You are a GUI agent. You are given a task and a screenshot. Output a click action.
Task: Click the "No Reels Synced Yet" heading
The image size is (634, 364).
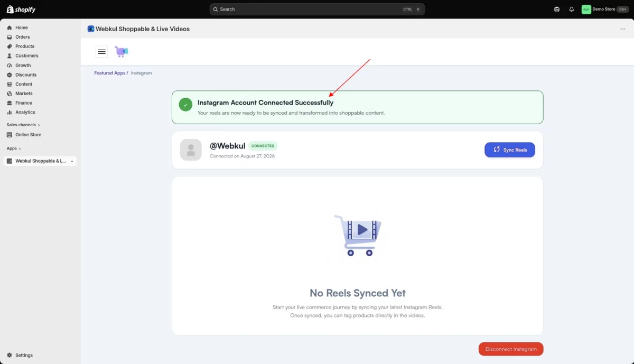(x=358, y=293)
